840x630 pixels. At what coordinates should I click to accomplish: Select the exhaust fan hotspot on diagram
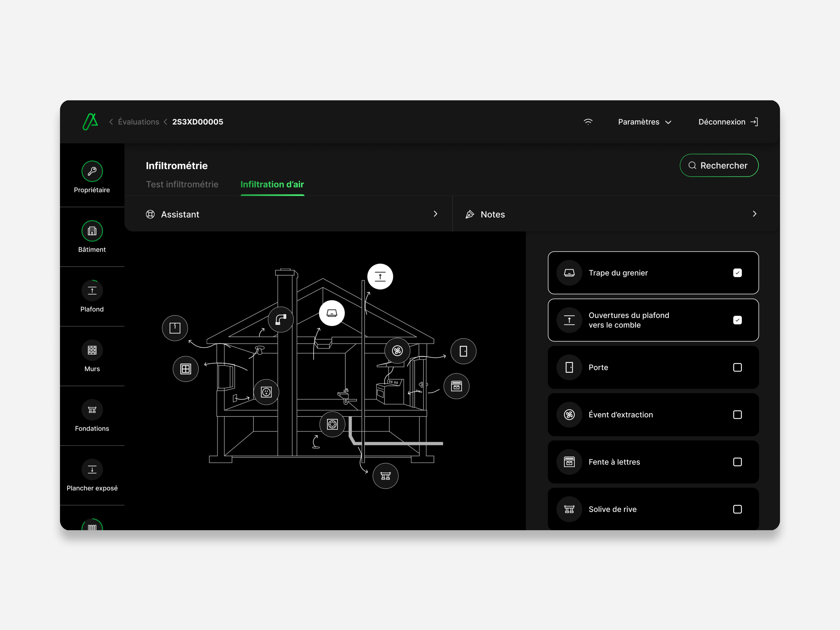pos(397,350)
